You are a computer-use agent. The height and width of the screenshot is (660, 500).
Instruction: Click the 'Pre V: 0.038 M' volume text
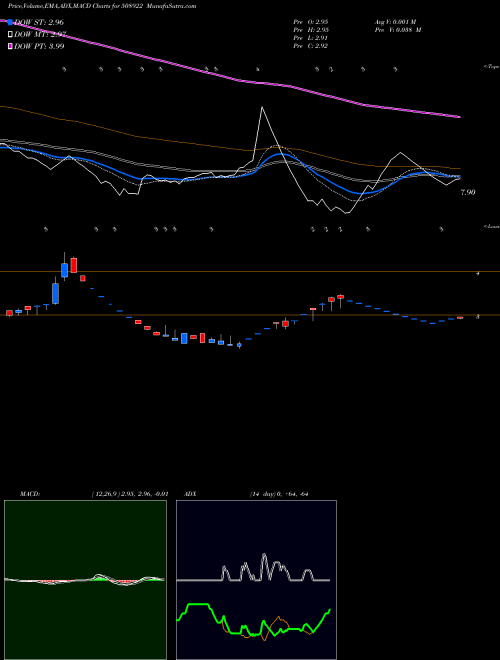[x=398, y=30]
